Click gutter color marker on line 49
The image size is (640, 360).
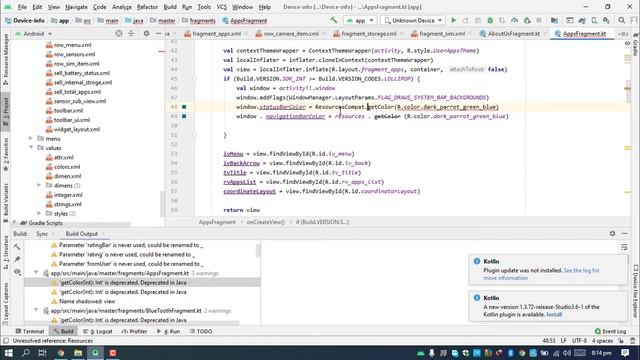(184, 116)
